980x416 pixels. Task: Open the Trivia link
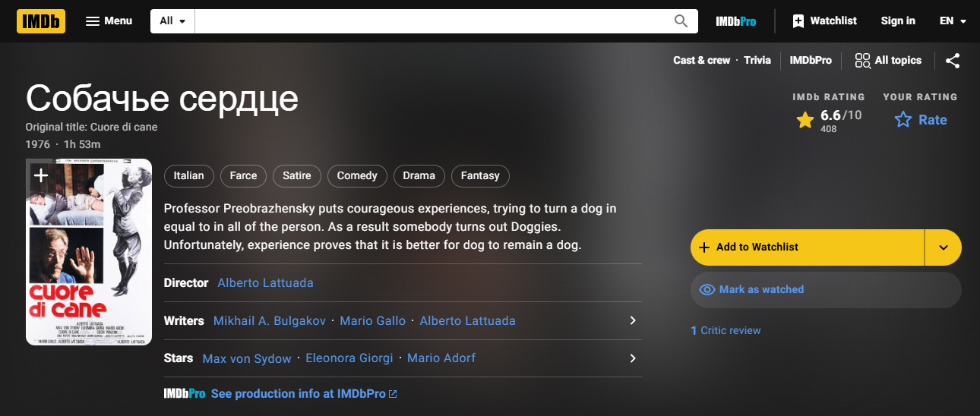click(757, 60)
